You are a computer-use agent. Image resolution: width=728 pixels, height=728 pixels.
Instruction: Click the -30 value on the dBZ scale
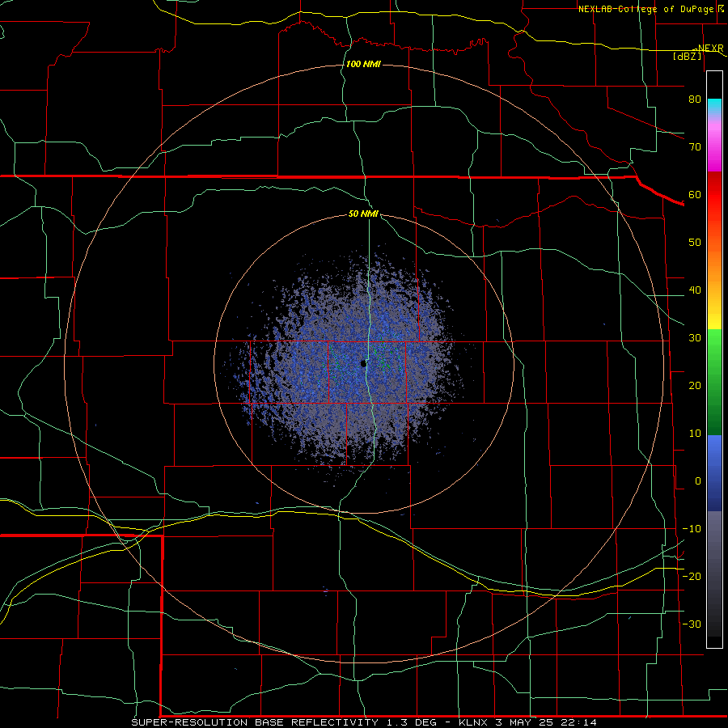[692, 624]
